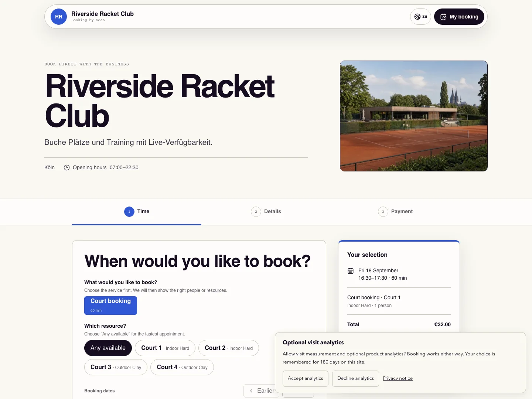Click the tennis court photo

coord(414,116)
